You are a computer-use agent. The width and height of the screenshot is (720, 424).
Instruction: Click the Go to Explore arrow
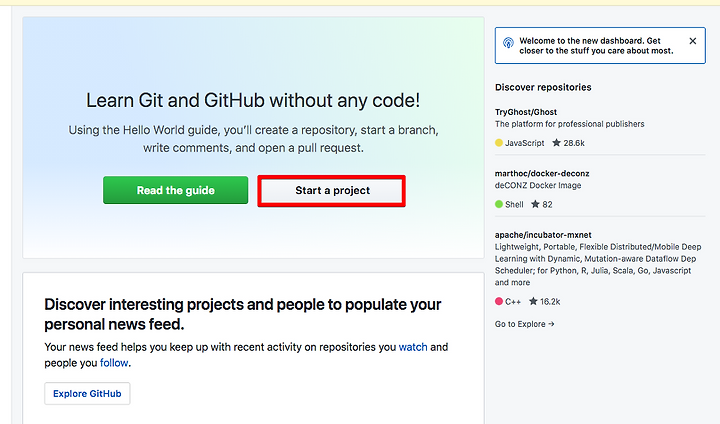coord(551,324)
